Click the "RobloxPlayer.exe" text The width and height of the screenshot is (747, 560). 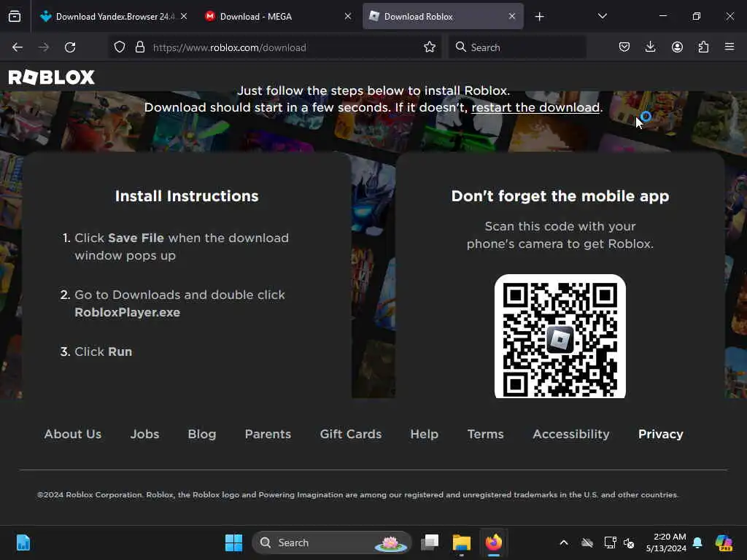pos(127,312)
